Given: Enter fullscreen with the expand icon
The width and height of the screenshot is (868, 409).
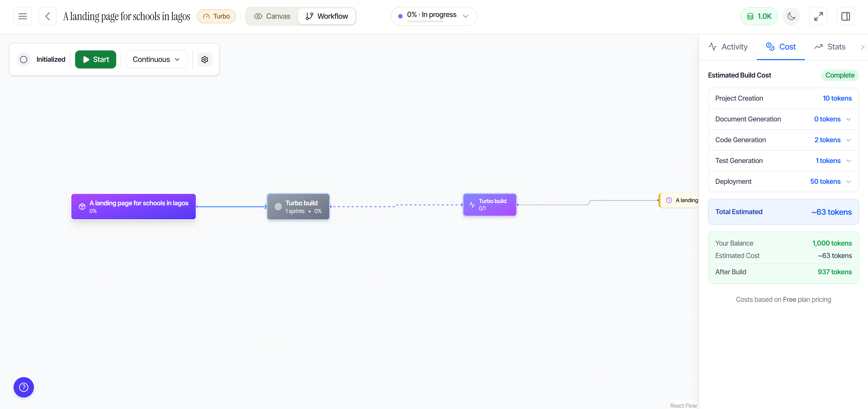Looking at the screenshot, I should [818, 16].
